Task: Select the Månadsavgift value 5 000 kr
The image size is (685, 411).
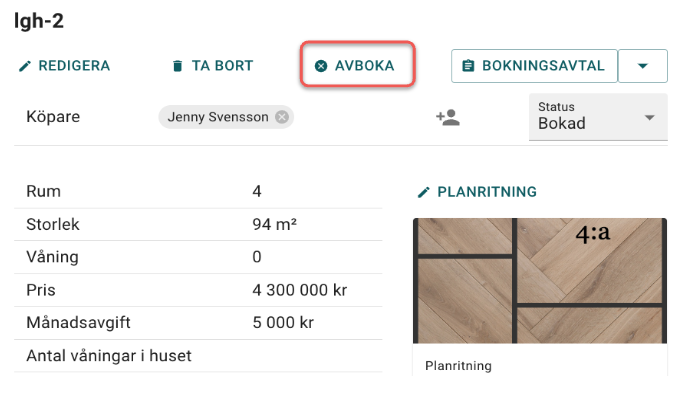Action: click(284, 323)
